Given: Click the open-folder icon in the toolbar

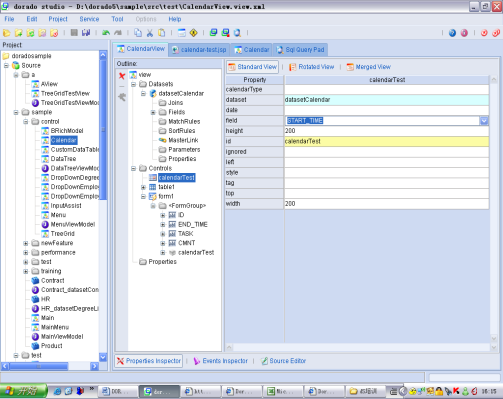Looking at the screenshot, I should [x=7, y=33].
